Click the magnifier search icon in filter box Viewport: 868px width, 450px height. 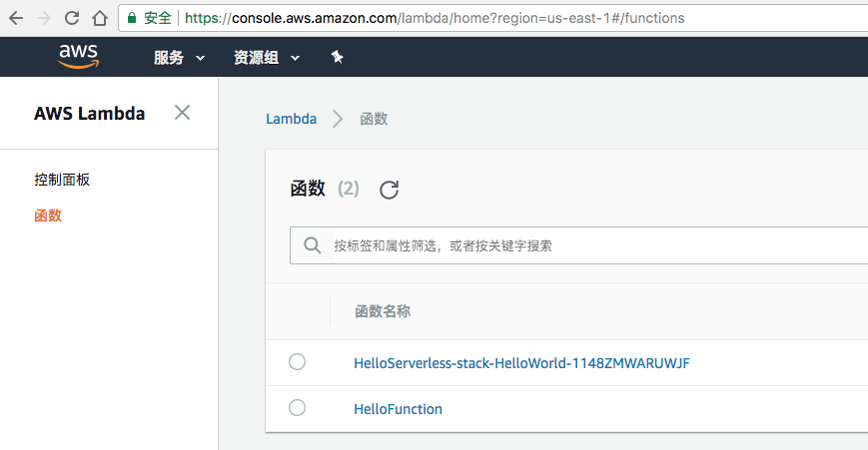[313, 245]
